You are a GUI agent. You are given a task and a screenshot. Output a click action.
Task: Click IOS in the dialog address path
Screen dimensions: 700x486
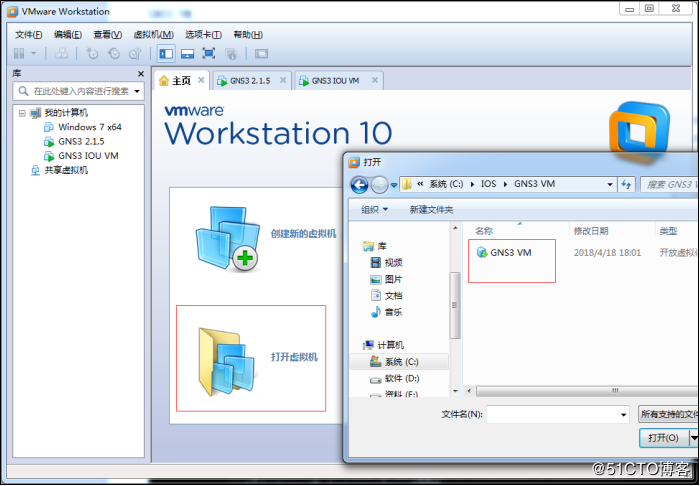coord(488,184)
